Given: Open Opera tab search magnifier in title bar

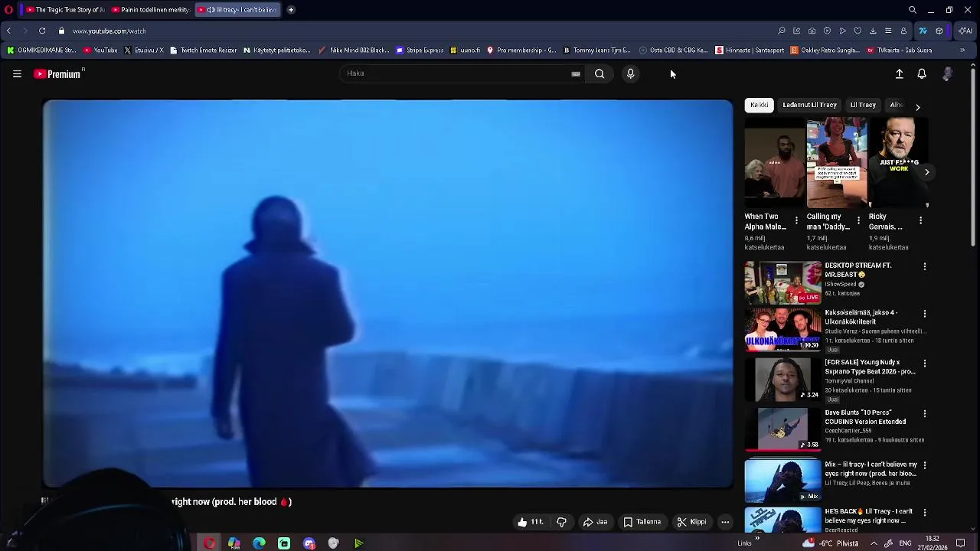Looking at the screenshot, I should (x=913, y=10).
